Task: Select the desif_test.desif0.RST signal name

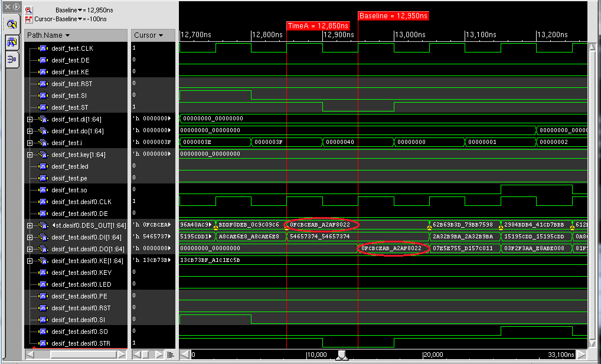Action: click(x=81, y=309)
